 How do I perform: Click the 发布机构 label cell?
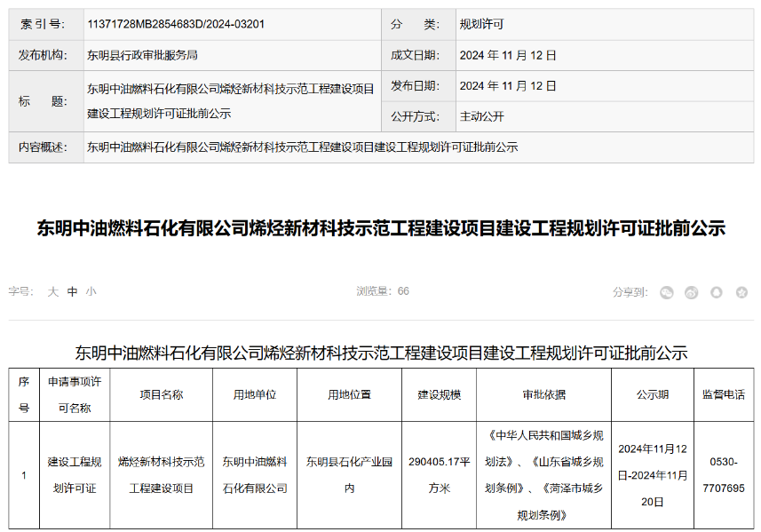pyautogui.click(x=46, y=55)
